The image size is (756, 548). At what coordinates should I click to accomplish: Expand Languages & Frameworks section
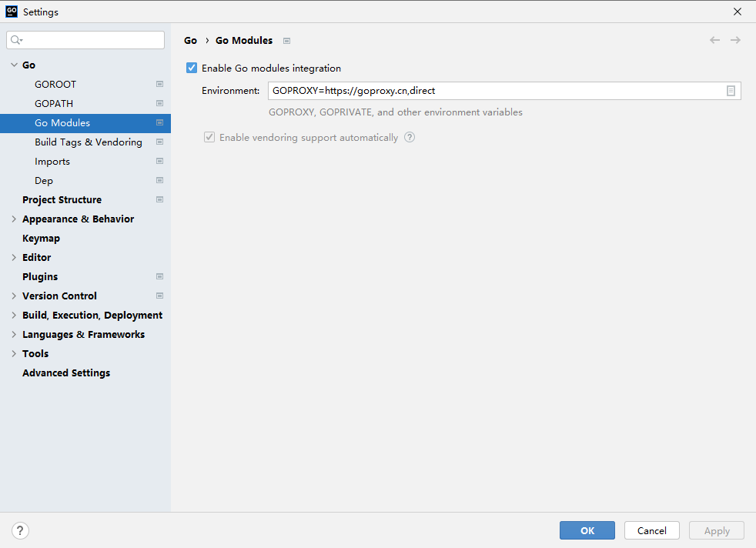(14, 335)
